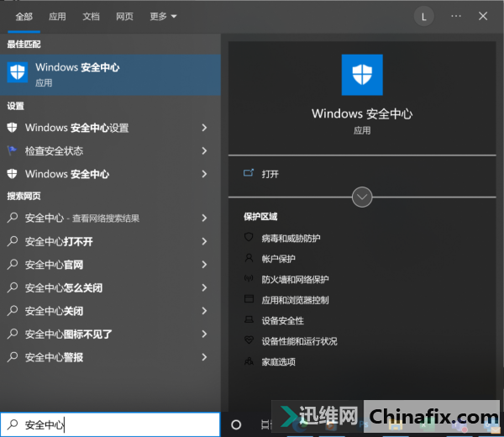Close the search panel with X
The width and height of the screenshot is (504, 437).
(483, 16)
